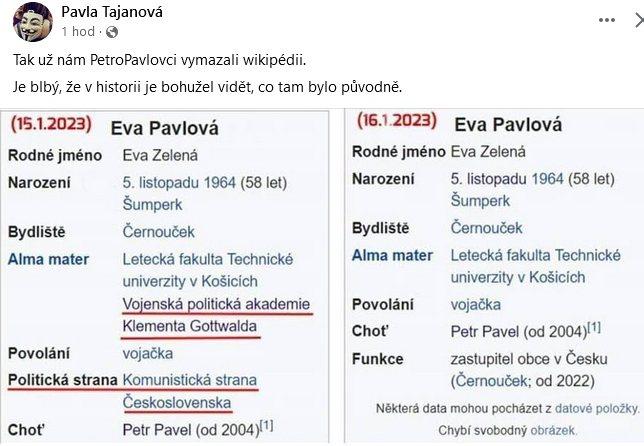Click the "Alma mater" link in the left infobox
The image size is (644, 446).
tap(48, 259)
